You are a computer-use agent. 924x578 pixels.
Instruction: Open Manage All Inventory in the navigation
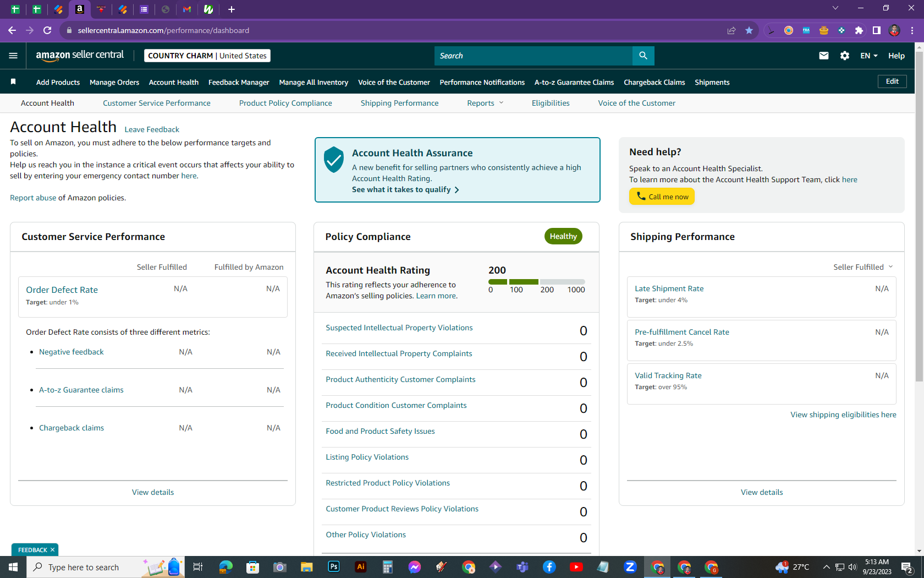(313, 82)
